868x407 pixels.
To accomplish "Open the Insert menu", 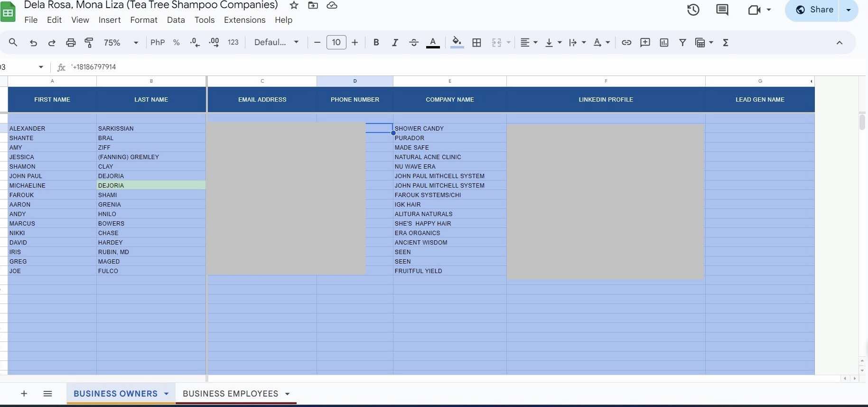I will coord(110,20).
